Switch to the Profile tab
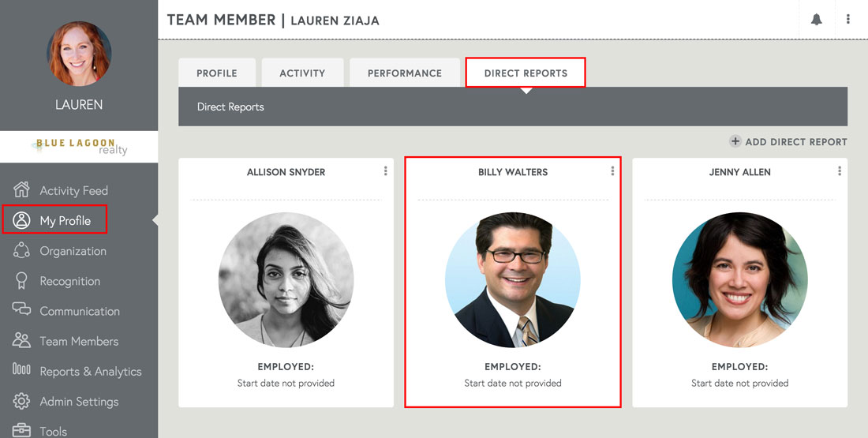868x438 pixels. (x=217, y=73)
